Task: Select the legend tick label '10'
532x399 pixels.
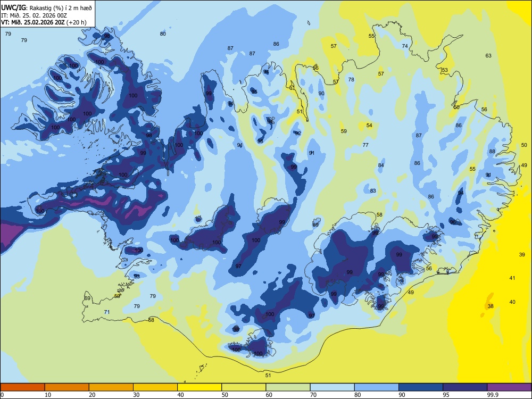Action: 48,395
